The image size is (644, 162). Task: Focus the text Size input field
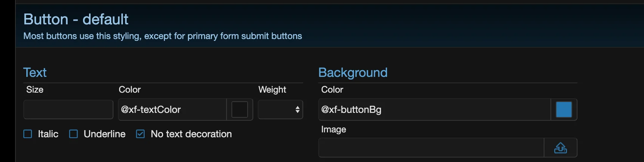tap(68, 109)
